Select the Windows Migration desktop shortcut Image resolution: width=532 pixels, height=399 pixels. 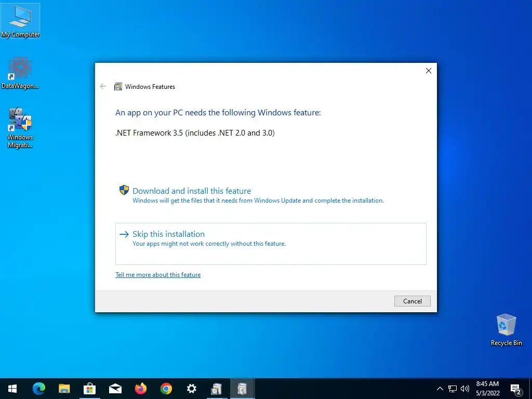tap(20, 128)
